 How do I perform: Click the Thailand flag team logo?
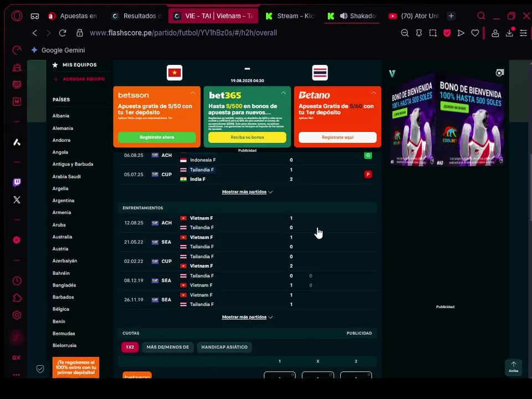(x=320, y=73)
